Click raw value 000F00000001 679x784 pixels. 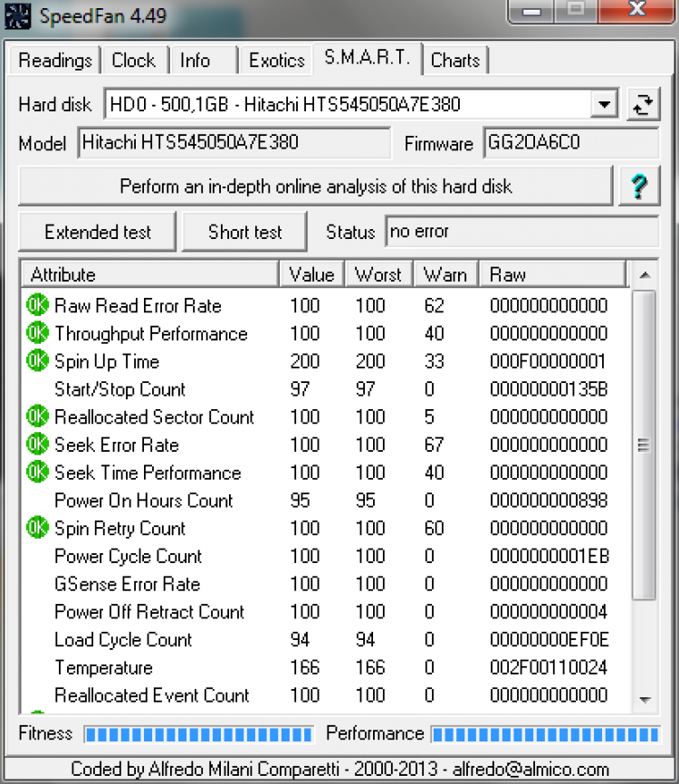[x=548, y=361]
